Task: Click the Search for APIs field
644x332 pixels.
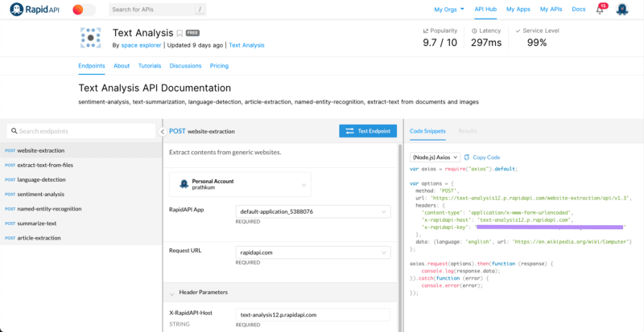Action: click(x=158, y=10)
